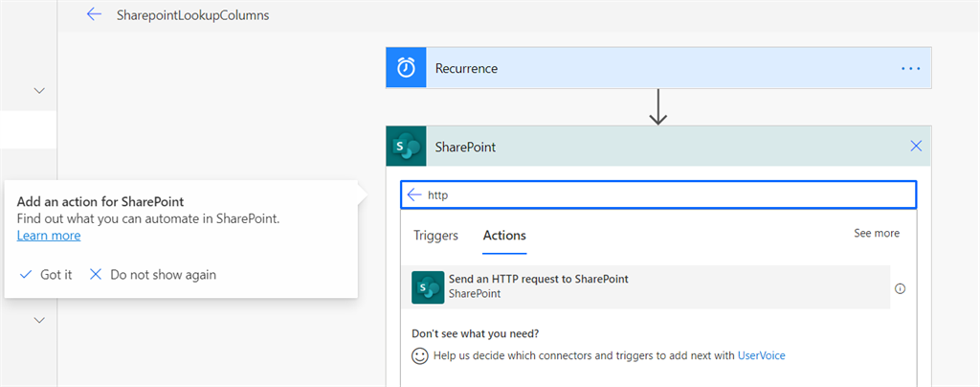Click the Recurrence alarm clock icon
The width and height of the screenshot is (980, 387).
[406, 67]
